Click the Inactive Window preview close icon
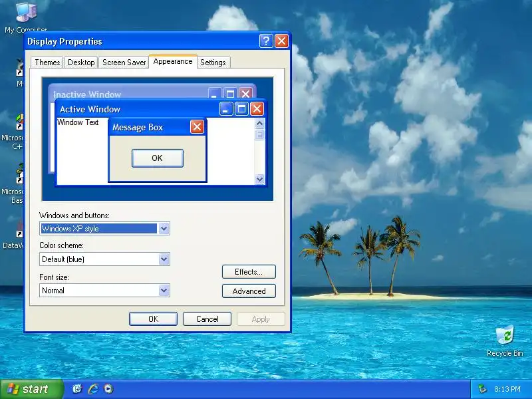Screen dimensions: 532x399 pos(245,93)
